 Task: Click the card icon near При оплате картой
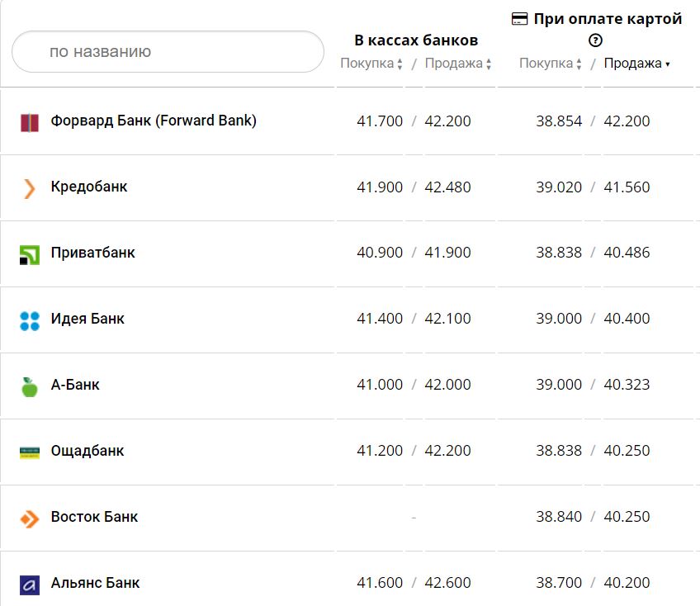click(x=520, y=19)
